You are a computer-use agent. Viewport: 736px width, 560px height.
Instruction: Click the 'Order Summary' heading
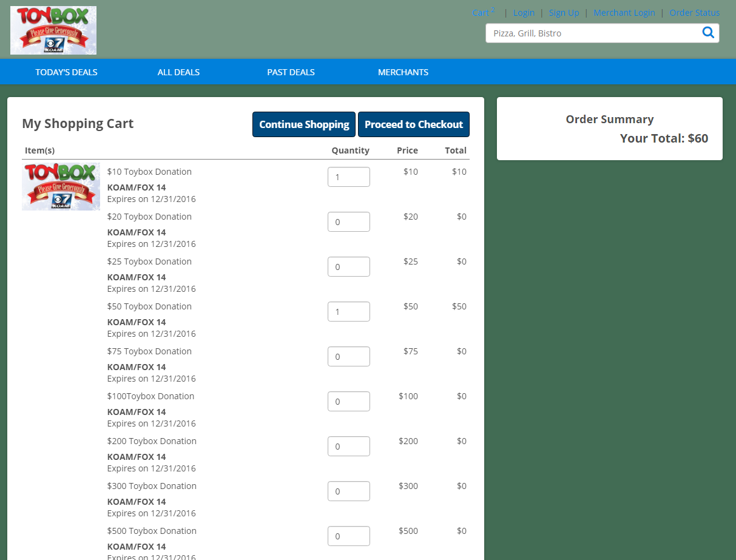[610, 120]
